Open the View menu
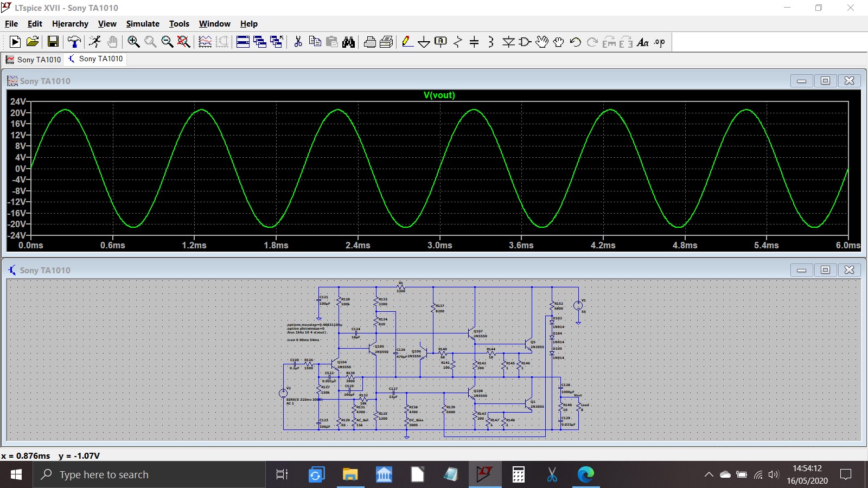The width and height of the screenshot is (868, 488). click(x=107, y=24)
